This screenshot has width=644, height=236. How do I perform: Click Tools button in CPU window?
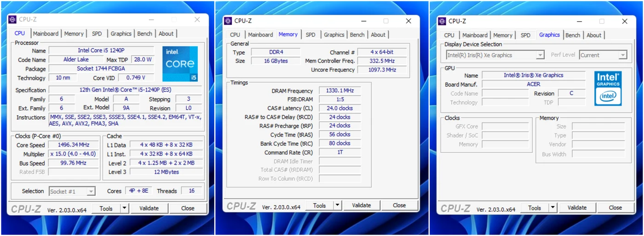106,208
